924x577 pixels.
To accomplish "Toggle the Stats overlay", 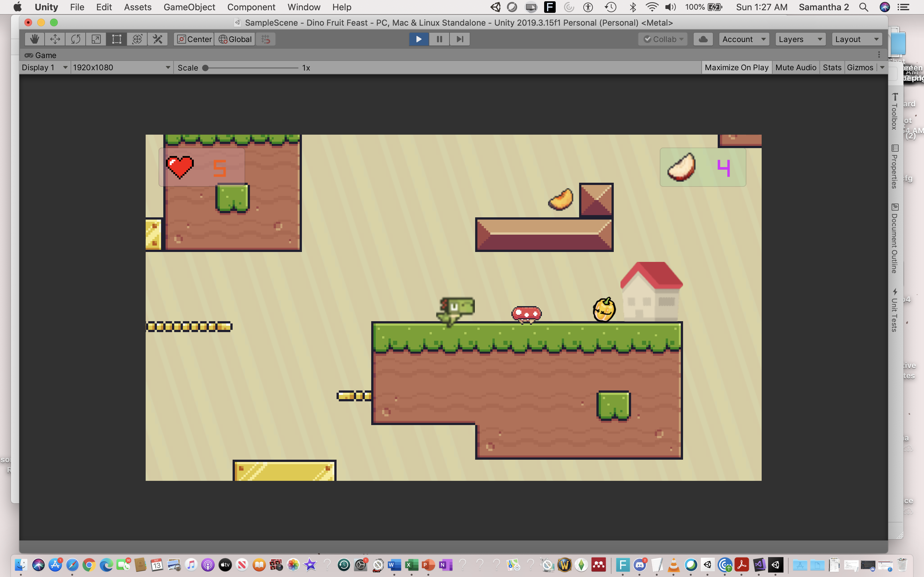I will coord(832,68).
